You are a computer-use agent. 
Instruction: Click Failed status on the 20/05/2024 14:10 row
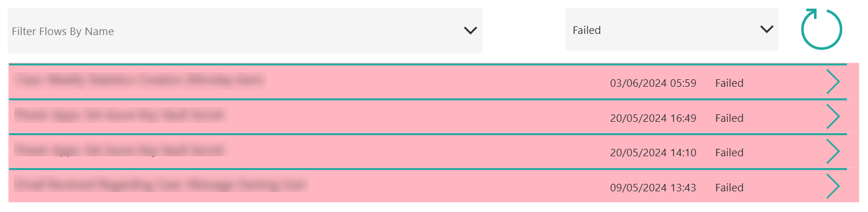730,153
